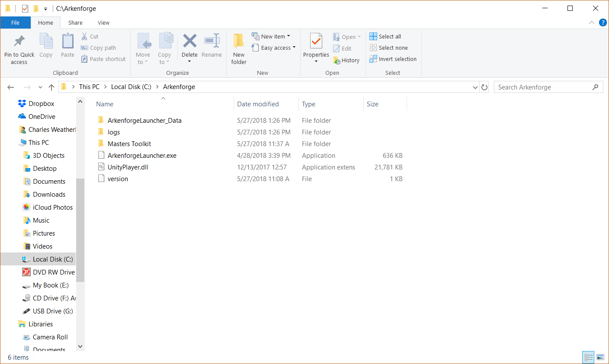Click the Delete icon in the ribbon
The height and width of the screenshot is (364, 609).
189,42
